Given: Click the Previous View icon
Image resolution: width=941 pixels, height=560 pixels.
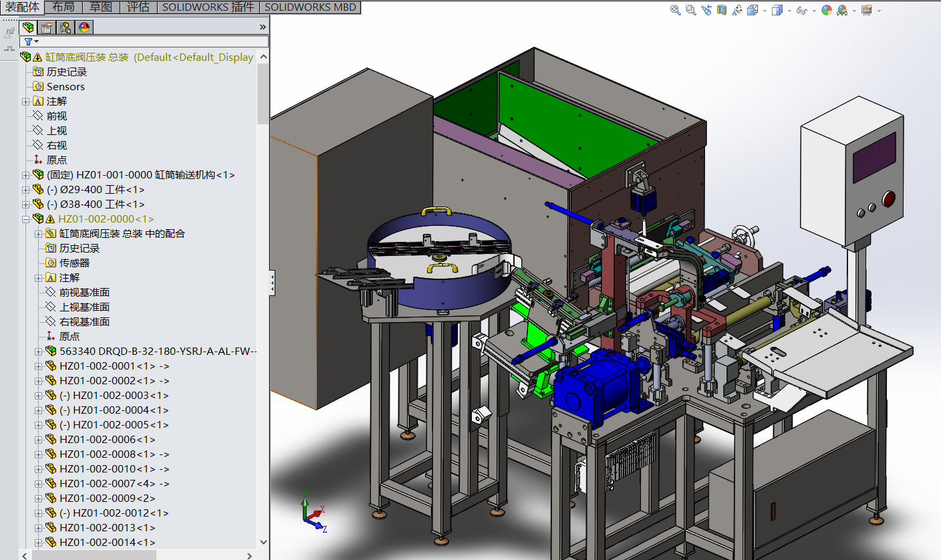Looking at the screenshot, I should point(706,10).
